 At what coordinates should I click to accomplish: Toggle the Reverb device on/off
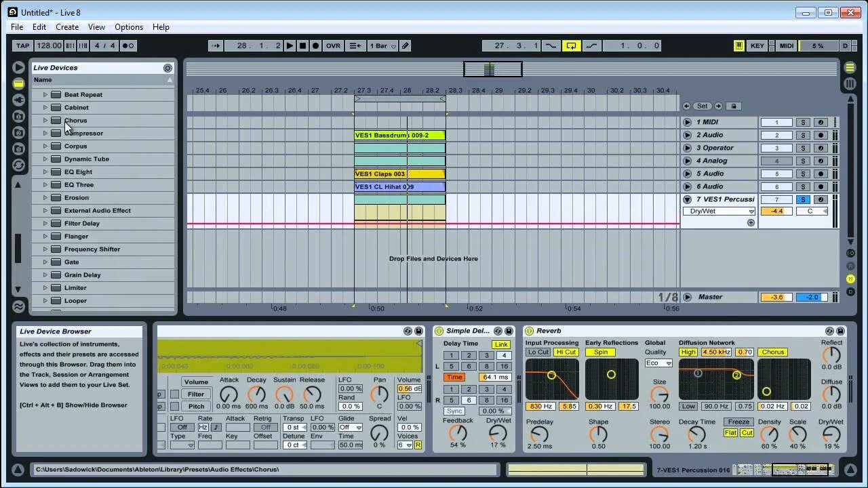[529, 331]
